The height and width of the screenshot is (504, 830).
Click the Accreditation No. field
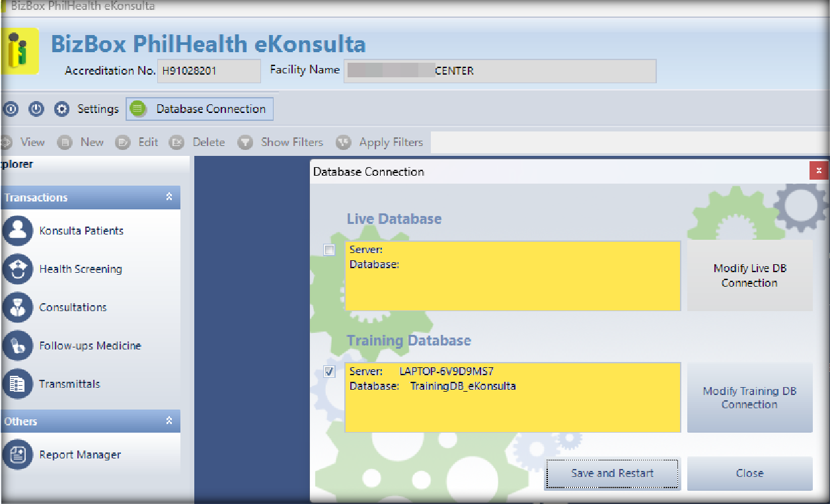click(x=208, y=71)
